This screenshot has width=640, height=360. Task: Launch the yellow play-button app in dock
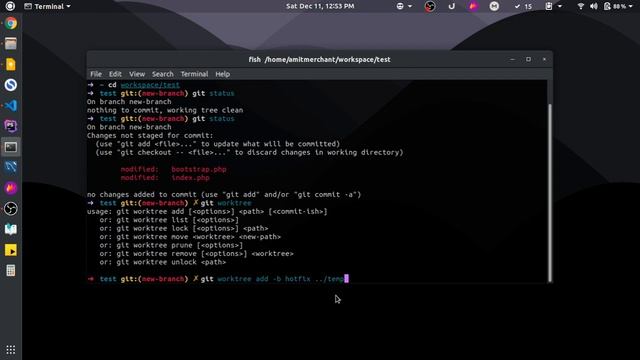[11, 250]
